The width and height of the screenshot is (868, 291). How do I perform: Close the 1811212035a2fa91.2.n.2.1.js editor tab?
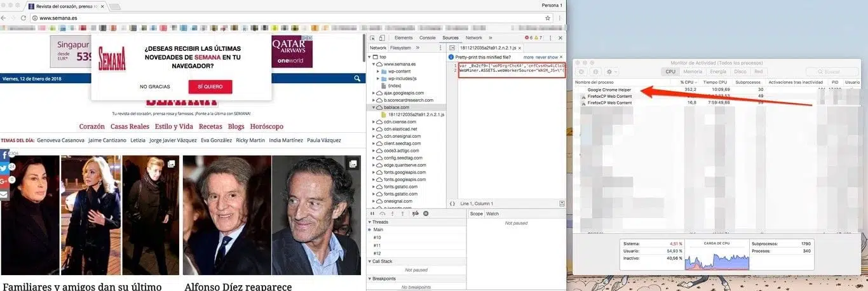(x=520, y=48)
